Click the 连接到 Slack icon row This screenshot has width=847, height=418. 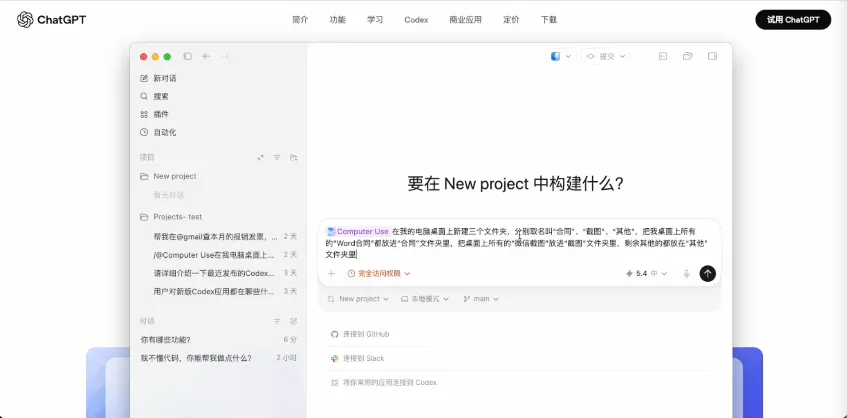pyautogui.click(x=357, y=358)
